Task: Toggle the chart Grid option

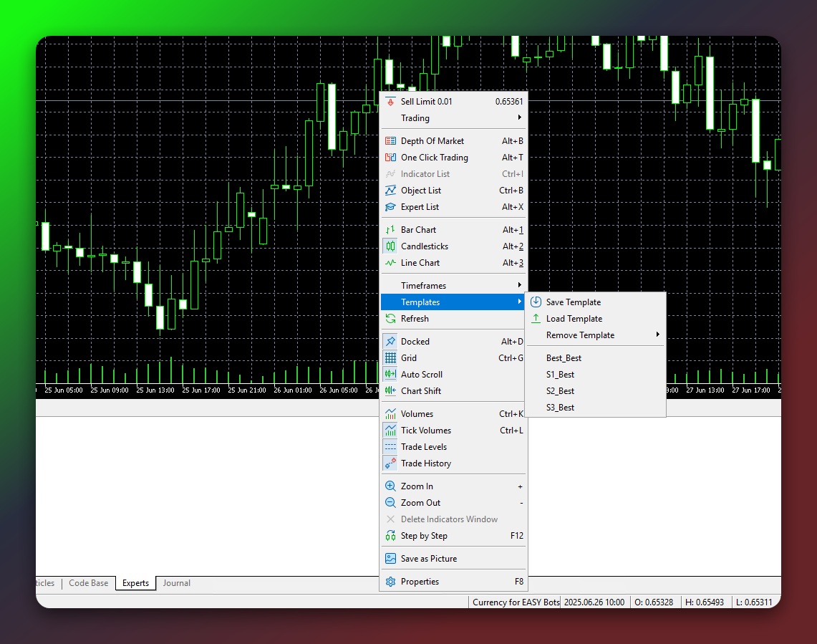Action: 453,358
